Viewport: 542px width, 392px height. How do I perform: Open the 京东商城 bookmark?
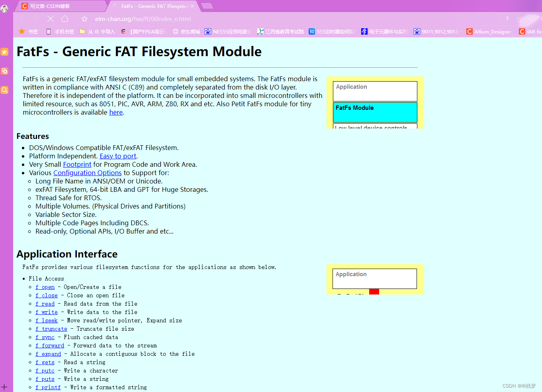(x=186, y=31)
